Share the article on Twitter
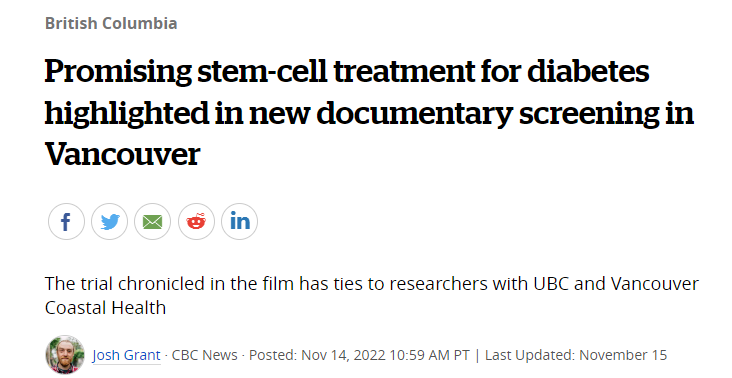This screenshot has height=378, width=732. pyautogui.click(x=109, y=222)
